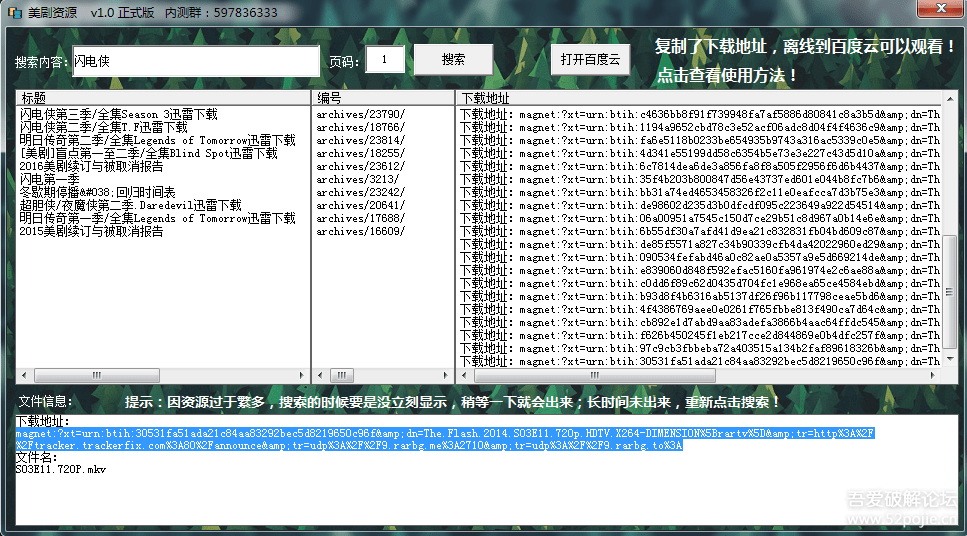Select the 2015美剧续订与被取消报告 entry
Viewport: 967px width, 536px height.
coord(92,231)
